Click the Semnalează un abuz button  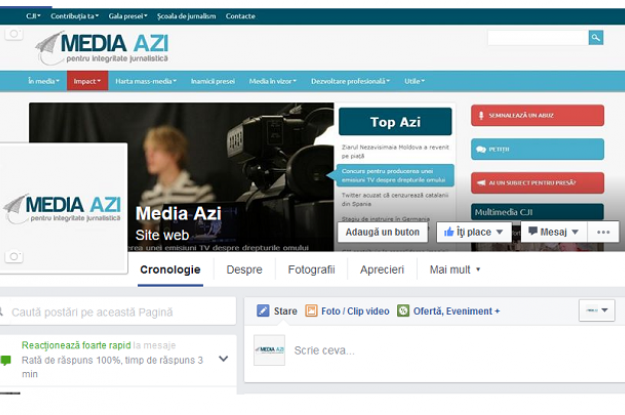pyautogui.click(x=537, y=116)
